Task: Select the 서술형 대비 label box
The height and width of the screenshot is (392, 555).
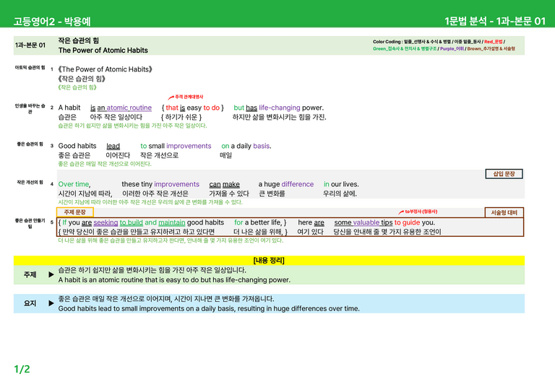Action: pos(504,212)
